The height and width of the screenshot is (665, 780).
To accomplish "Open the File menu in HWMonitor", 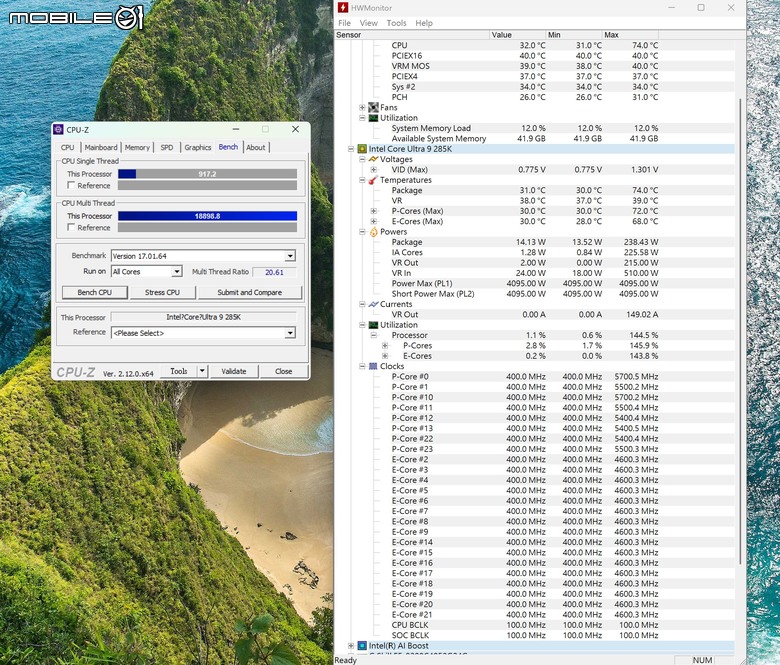I will pos(344,23).
